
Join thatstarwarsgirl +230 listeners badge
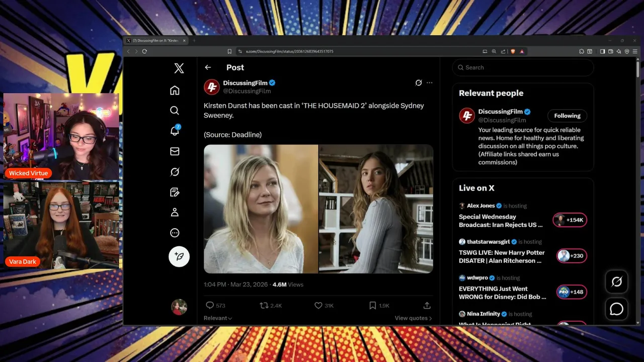pyautogui.click(x=572, y=256)
